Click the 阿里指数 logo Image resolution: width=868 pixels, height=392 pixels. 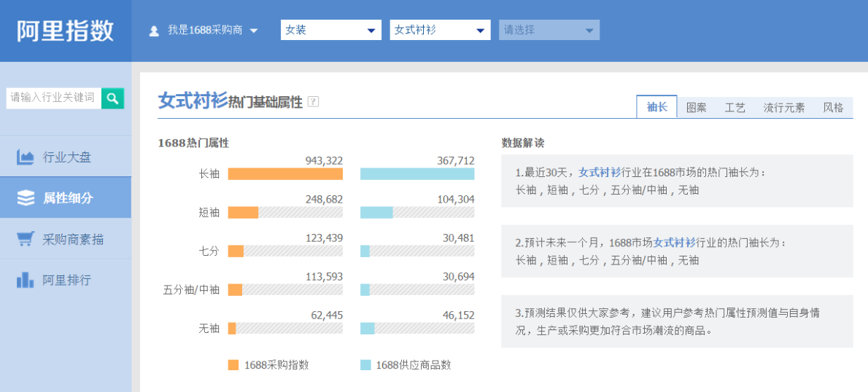(66, 31)
